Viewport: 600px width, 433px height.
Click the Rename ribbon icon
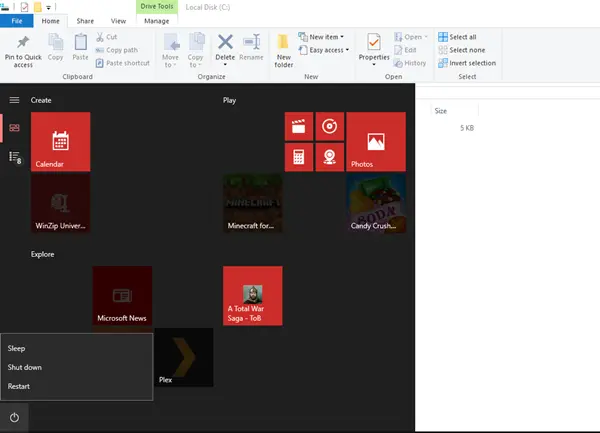coord(251,47)
